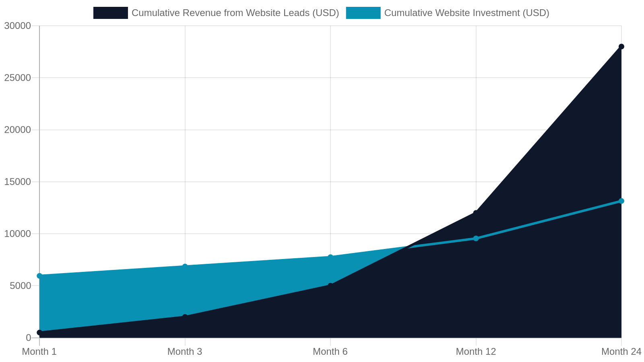Select the revenue data point at Month 6
Screen dimensions: 644x362
[x=330, y=286]
